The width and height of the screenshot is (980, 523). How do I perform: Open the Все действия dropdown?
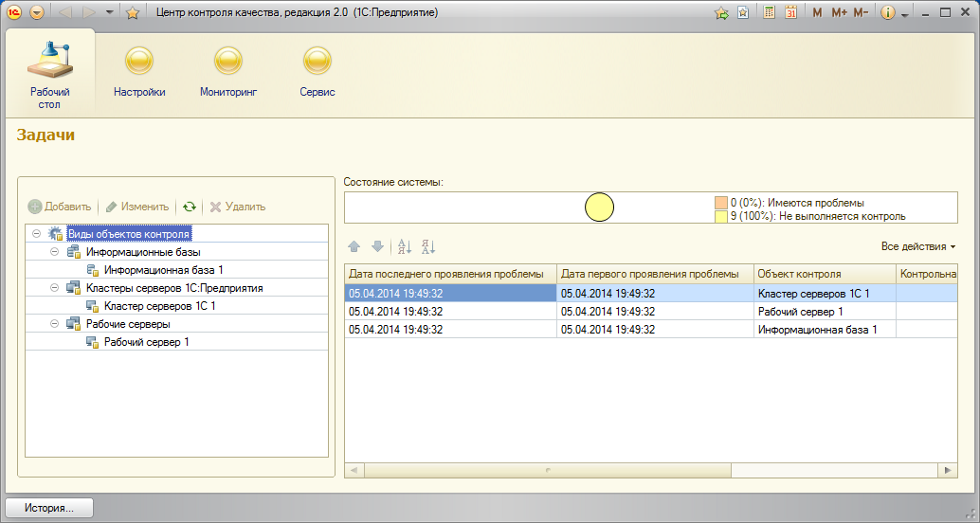917,246
